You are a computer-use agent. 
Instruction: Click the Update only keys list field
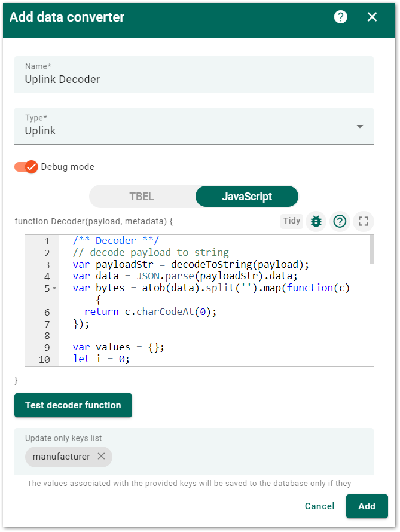(194, 451)
